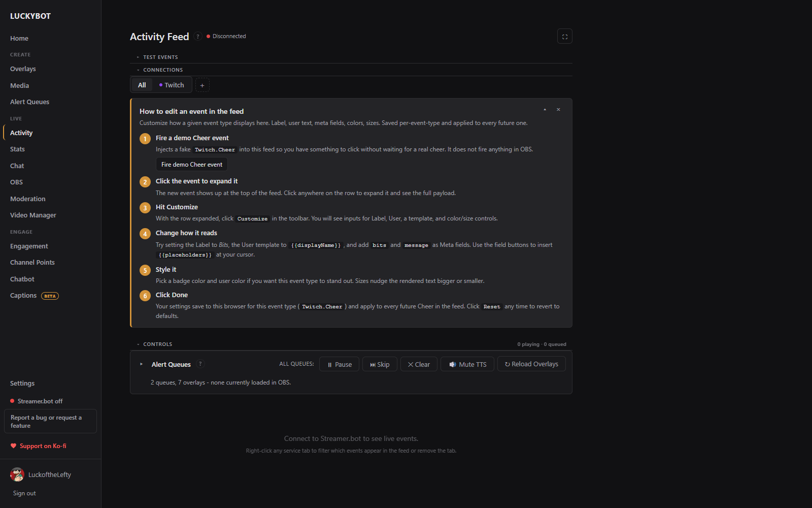This screenshot has height=508, width=812.
Task: Open Overlays page
Action: (x=23, y=69)
